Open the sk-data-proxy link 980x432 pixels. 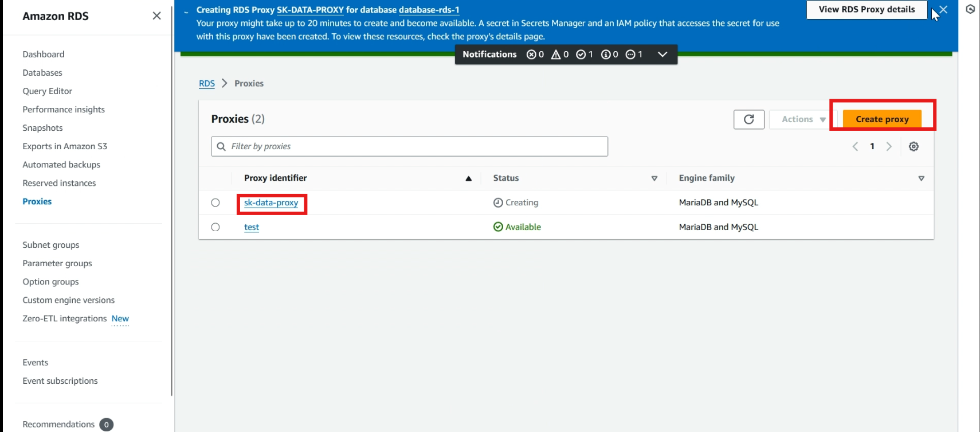click(271, 203)
